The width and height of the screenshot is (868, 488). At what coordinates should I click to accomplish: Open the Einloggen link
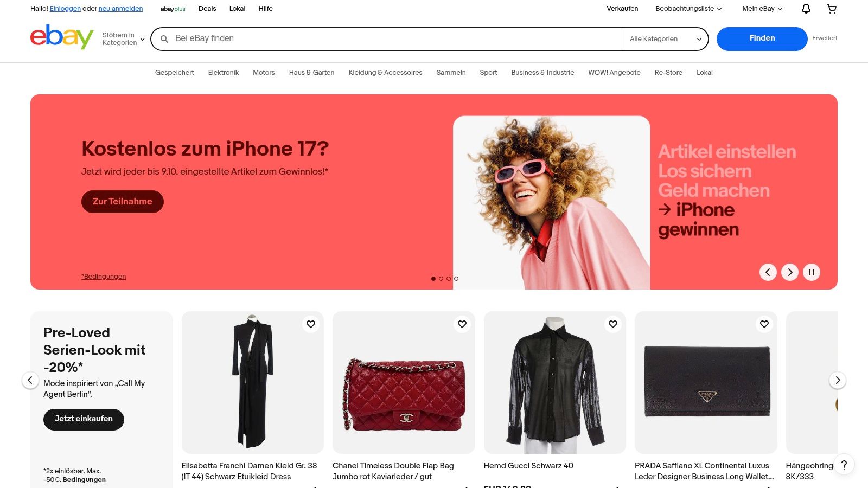click(65, 9)
